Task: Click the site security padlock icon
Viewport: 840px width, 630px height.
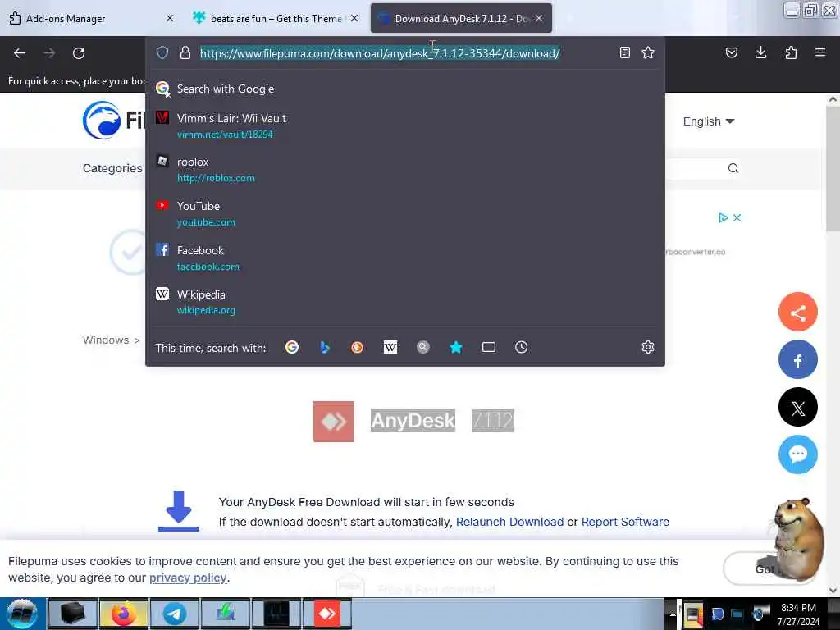Action: pyautogui.click(x=185, y=52)
